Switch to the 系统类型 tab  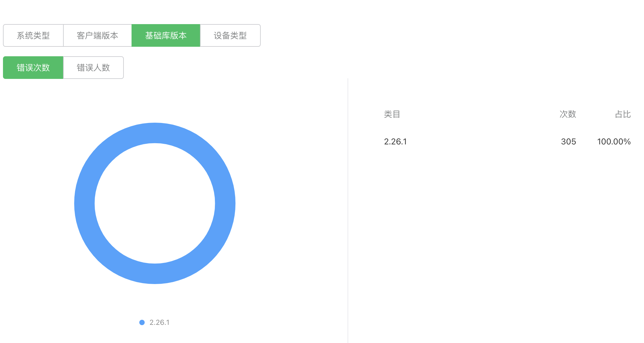click(33, 35)
